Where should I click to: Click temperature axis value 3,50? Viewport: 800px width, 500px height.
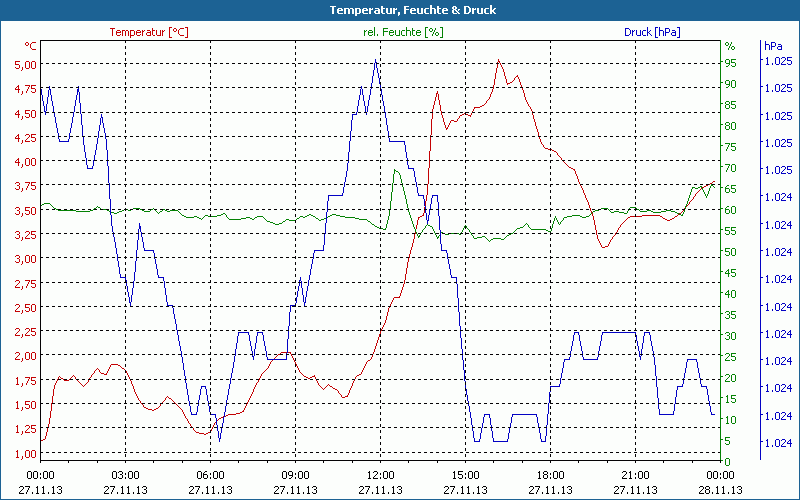point(26,210)
